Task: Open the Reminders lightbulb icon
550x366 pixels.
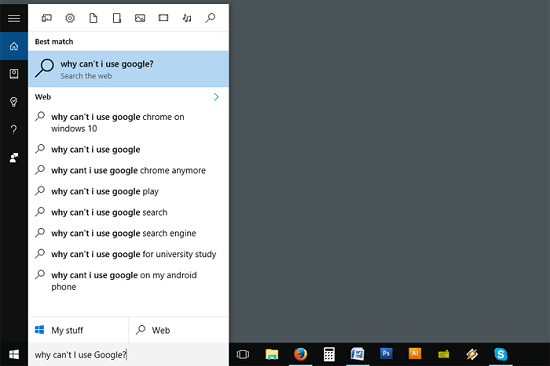Action: point(14,102)
